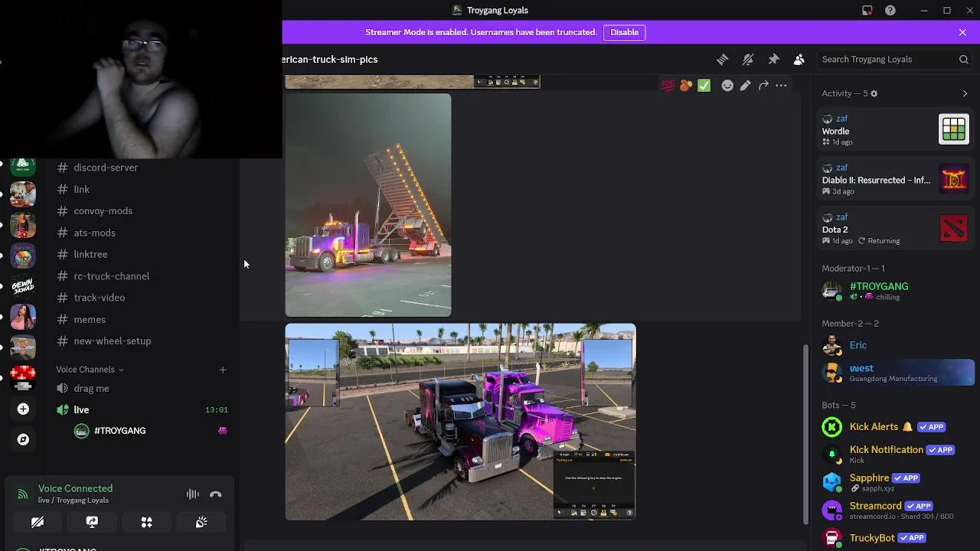
Task: Open the Threads icon in channel header
Action: [x=722, y=60]
